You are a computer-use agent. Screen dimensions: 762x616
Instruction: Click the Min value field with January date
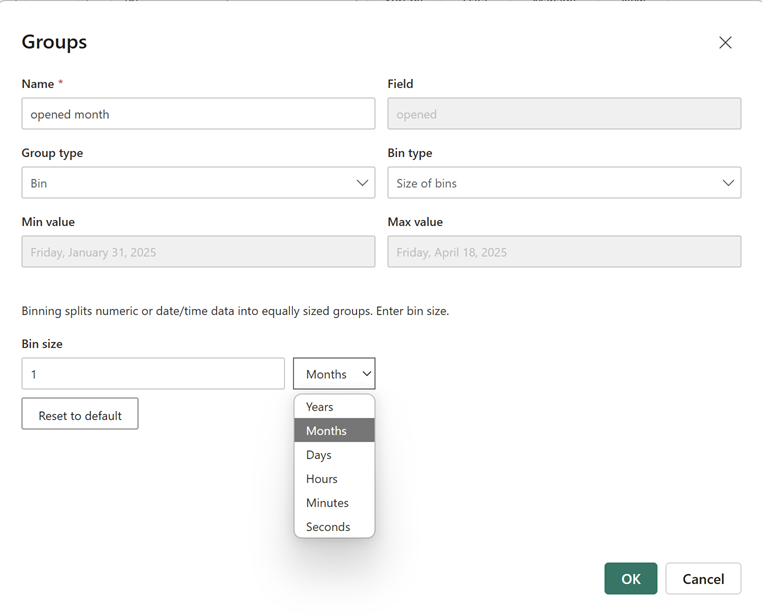(198, 252)
